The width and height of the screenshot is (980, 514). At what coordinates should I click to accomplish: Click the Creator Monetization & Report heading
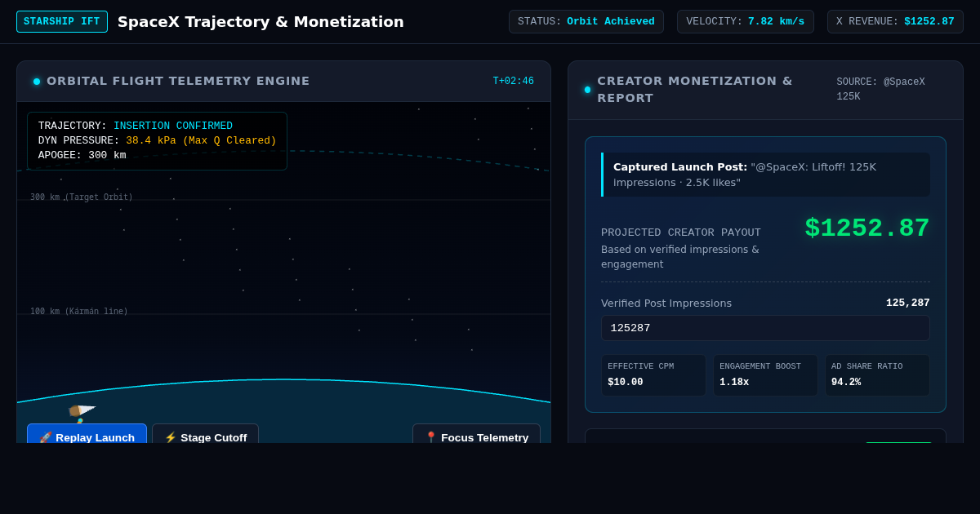click(695, 90)
